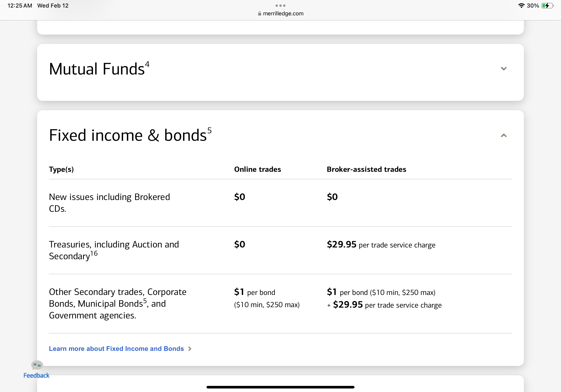The image size is (561, 392).
Task: Tap the Wi-Fi status icon
Action: tap(521, 5)
